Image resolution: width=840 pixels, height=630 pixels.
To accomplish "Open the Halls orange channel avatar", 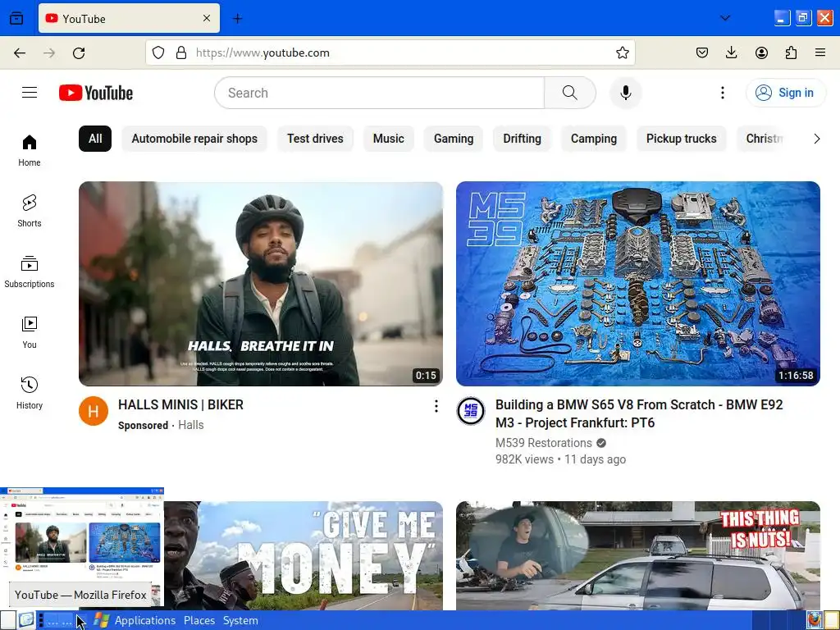I will (94, 411).
